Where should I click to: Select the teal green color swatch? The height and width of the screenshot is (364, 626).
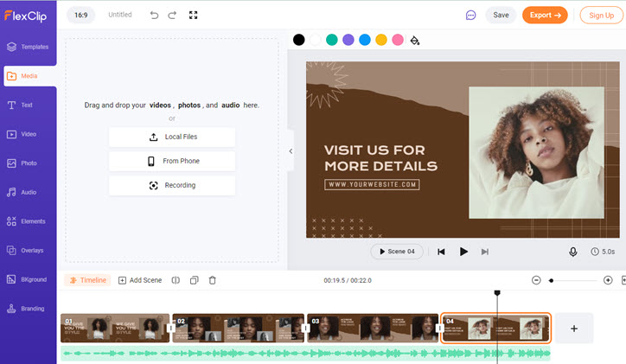[x=332, y=40]
